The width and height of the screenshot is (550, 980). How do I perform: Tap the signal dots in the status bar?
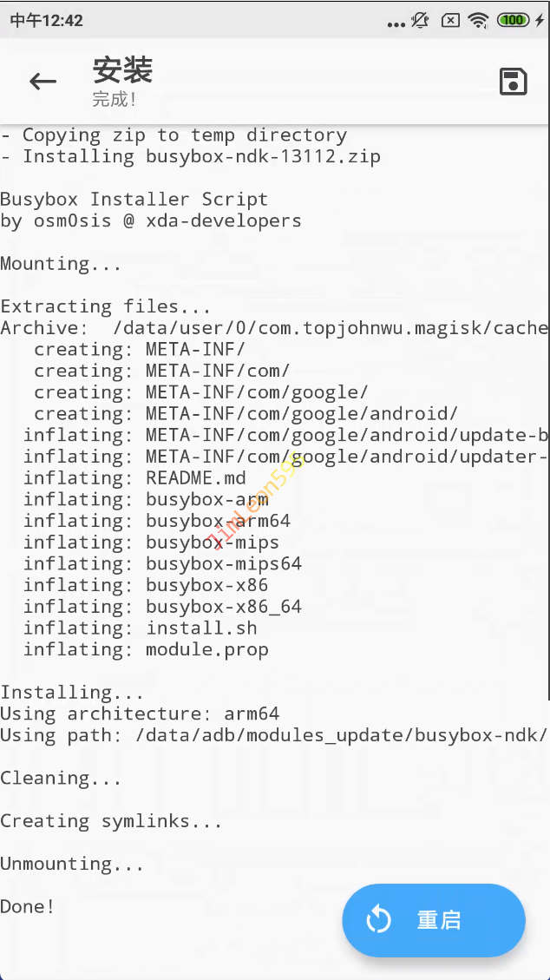(x=396, y=23)
